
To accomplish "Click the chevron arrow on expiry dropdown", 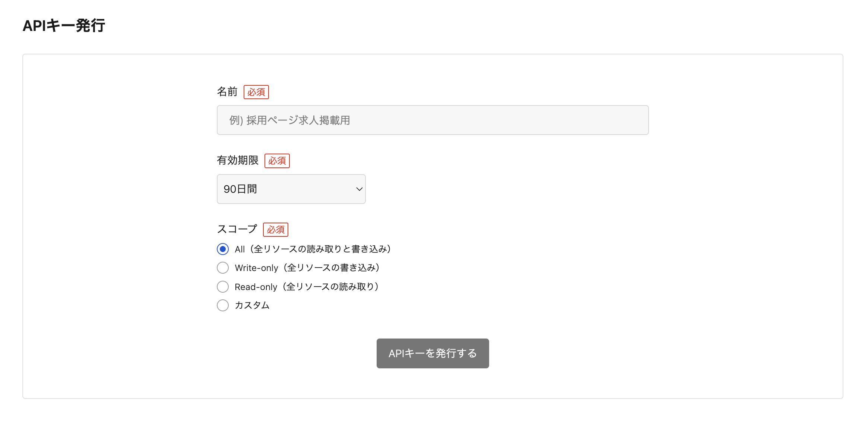I will pyautogui.click(x=359, y=189).
